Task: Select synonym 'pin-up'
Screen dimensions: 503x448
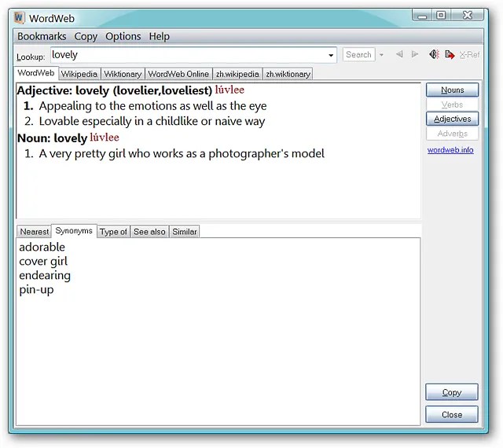Action: coord(36,289)
